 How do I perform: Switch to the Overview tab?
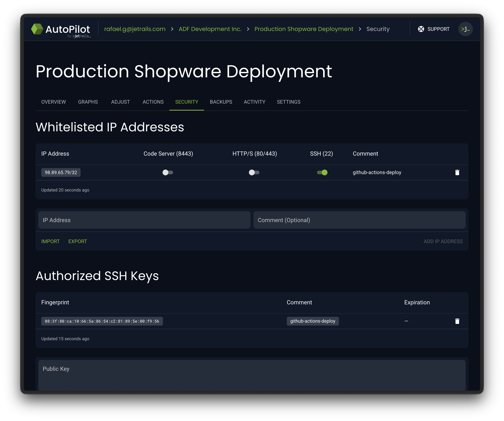tap(54, 102)
